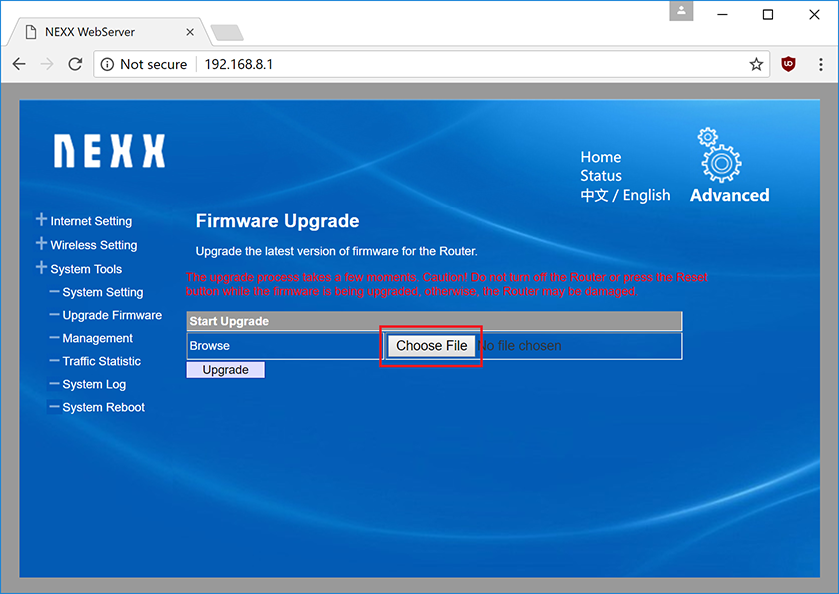839x594 pixels.
Task: Click the No file chosen text
Action: (x=520, y=346)
